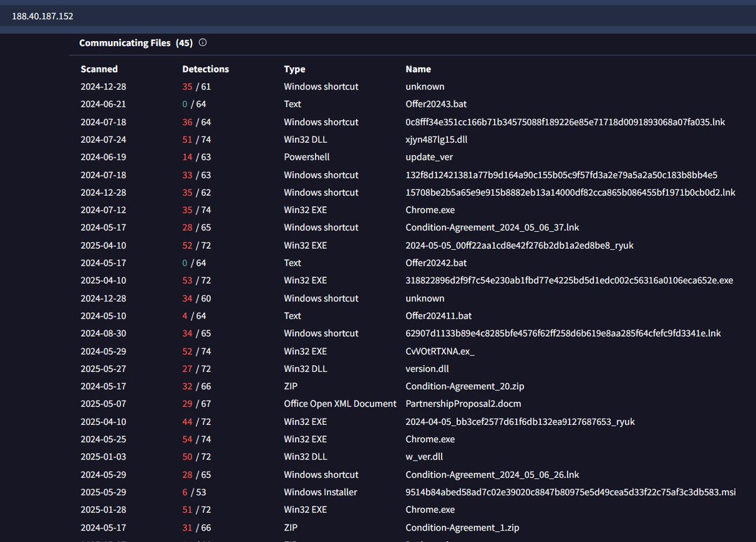This screenshot has width=756, height=542.
Task: Click the scan date 2025-05-27
Action: [103, 369]
